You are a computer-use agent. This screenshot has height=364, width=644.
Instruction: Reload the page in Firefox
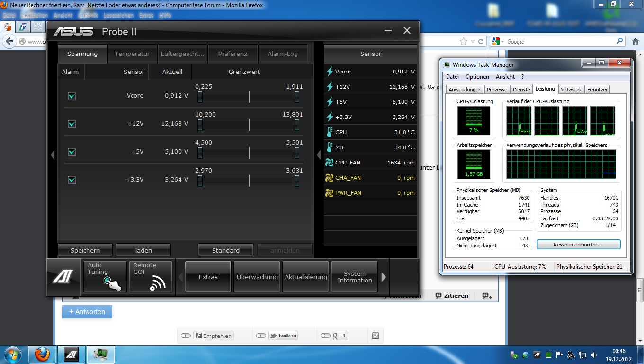[481, 41]
